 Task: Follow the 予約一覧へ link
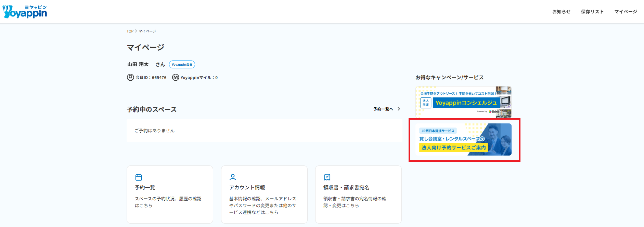tap(383, 109)
